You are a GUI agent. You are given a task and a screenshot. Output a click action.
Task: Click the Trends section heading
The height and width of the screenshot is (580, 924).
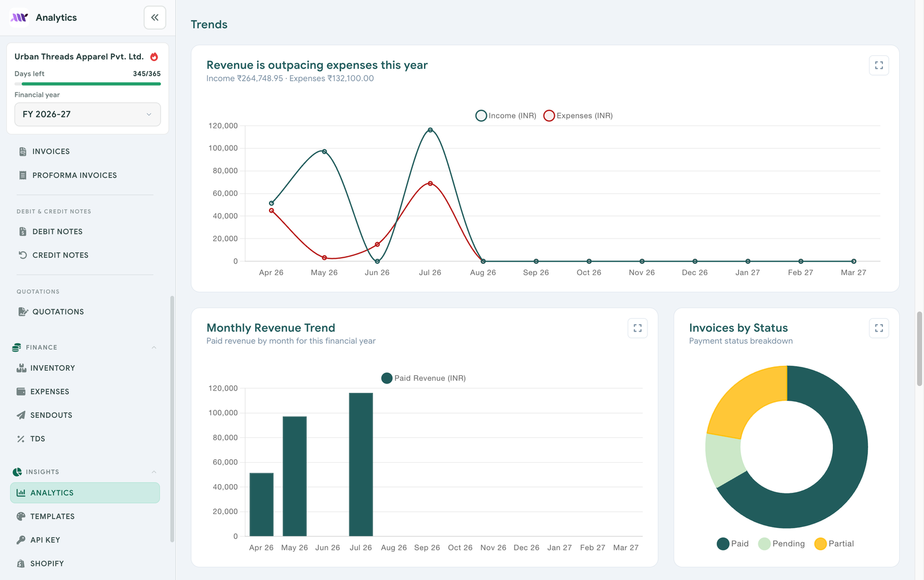click(x=209, y=24)
